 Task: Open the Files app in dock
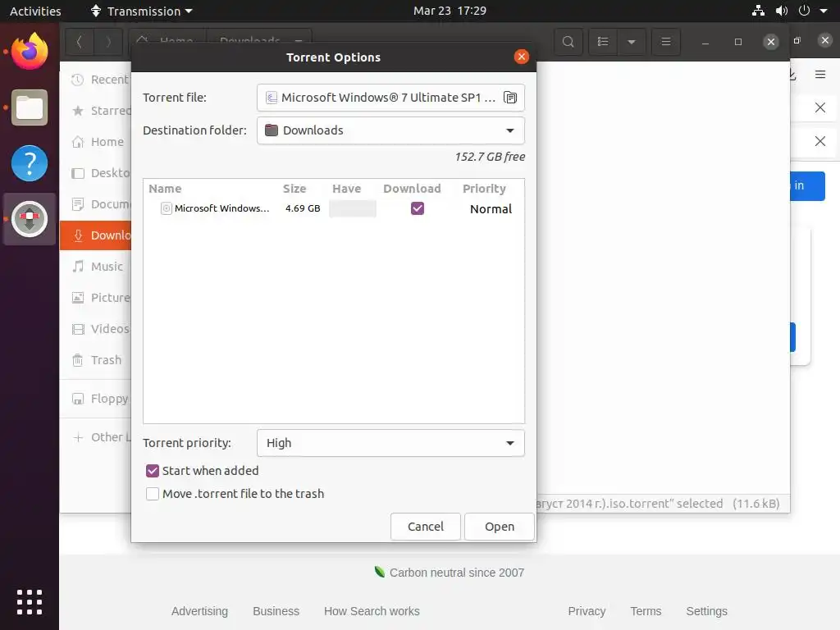[30, 107]
